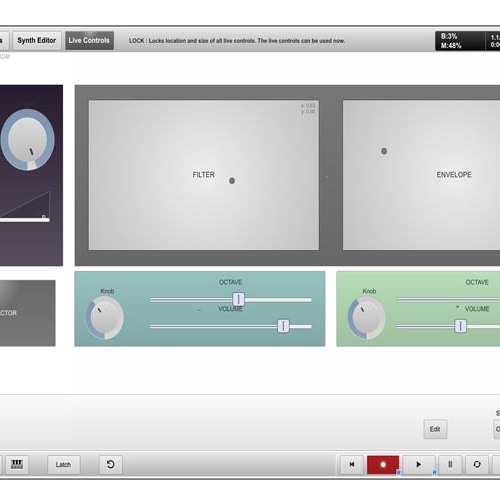Click the teal panel VOLUME slider handle

[x=283, y=326]
